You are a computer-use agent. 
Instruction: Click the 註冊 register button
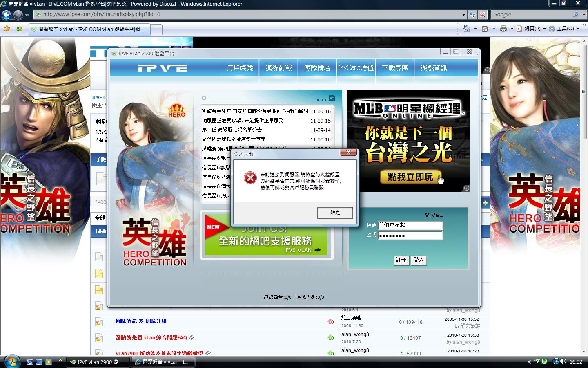pos(401,260)
